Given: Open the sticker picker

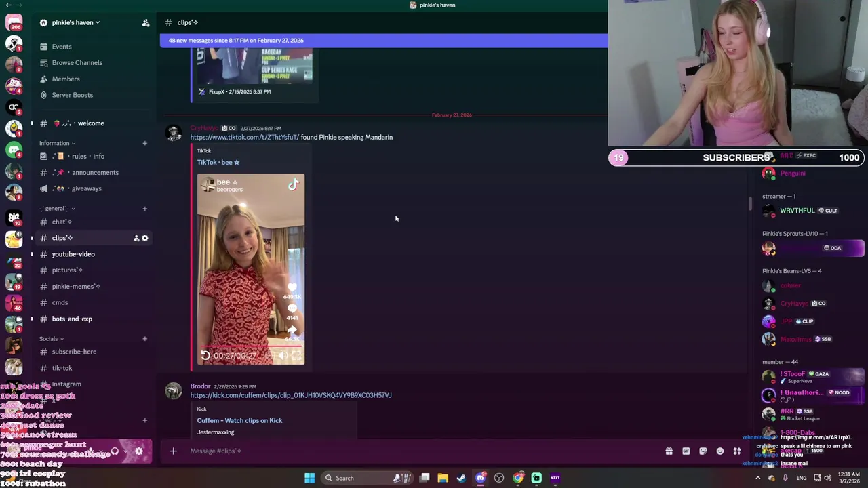Looking at the screenshot, I should pos(703,451).
